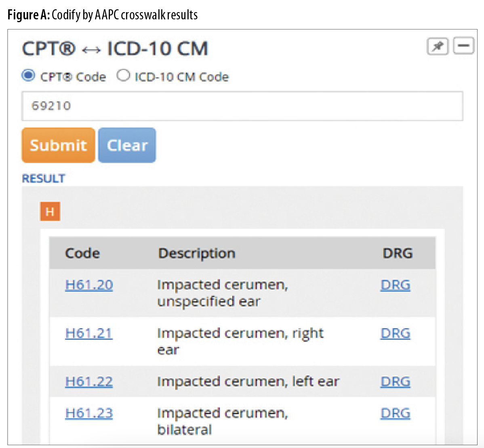484x448 pixels.
Task: Open the H61.20 code link
Action: (x=89, y=285)
